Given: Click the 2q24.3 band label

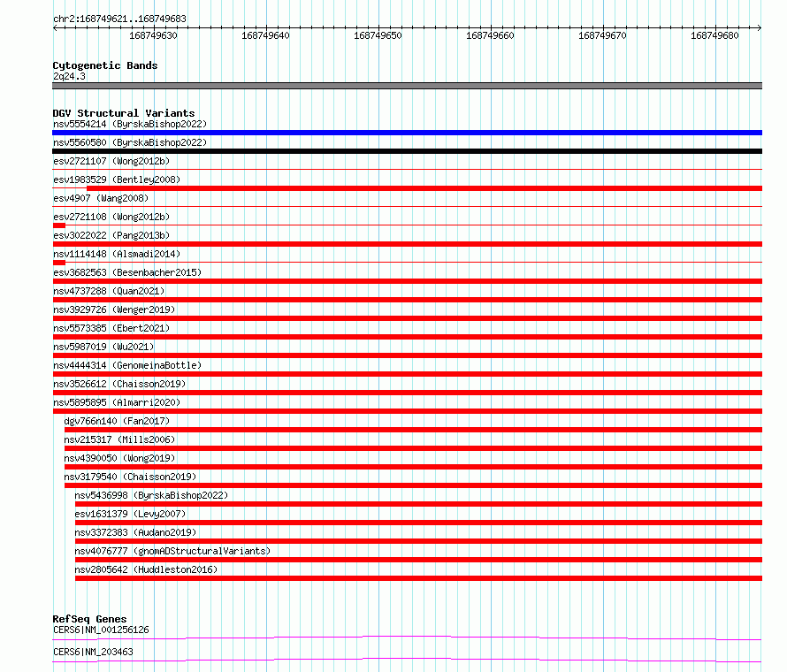Looking at the screenshot, I should point(69,76).
